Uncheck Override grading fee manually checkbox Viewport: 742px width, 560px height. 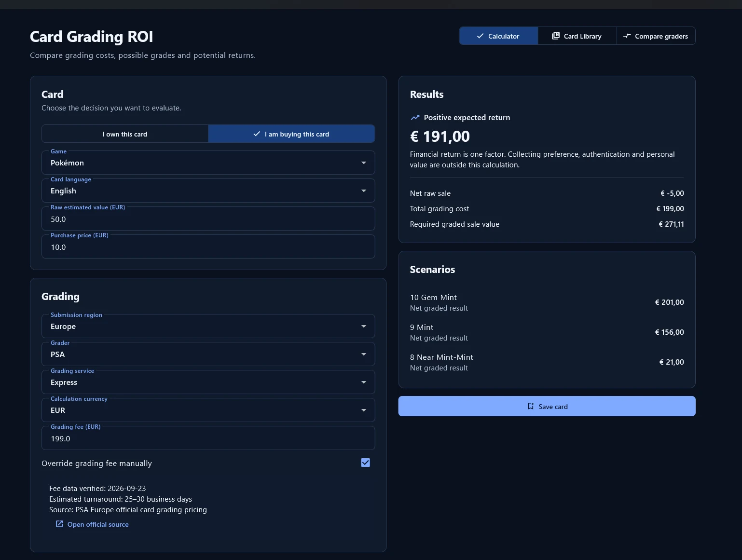coord(365,463)
